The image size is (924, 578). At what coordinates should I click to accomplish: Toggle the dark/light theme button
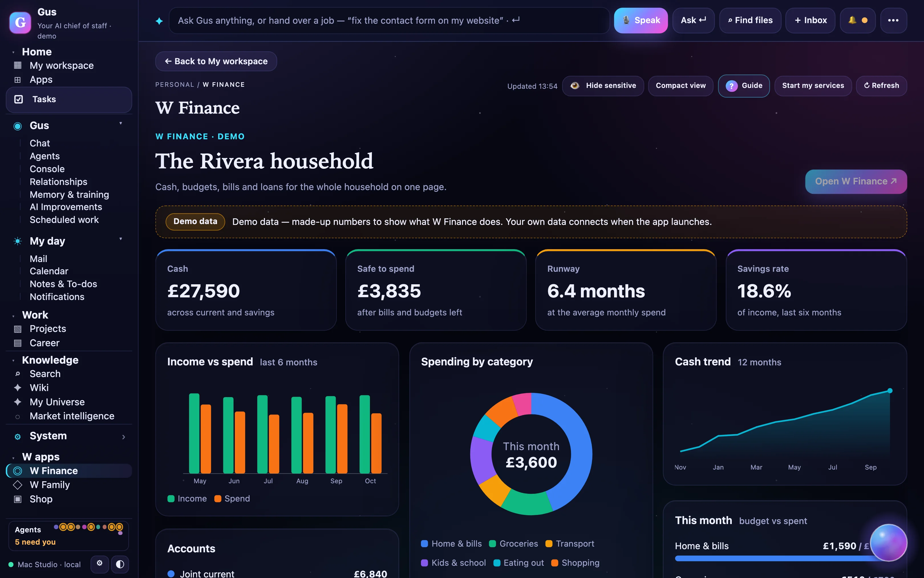[x=120, y=564]
